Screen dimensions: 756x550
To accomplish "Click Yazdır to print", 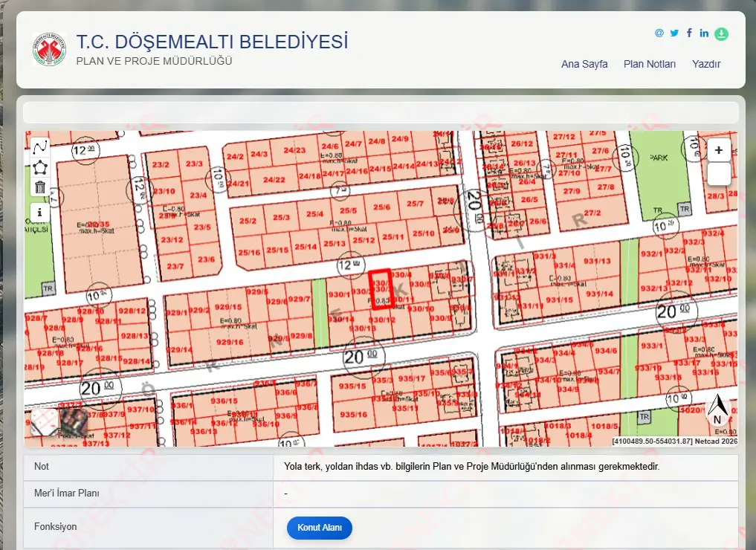I will pos(706,64).
